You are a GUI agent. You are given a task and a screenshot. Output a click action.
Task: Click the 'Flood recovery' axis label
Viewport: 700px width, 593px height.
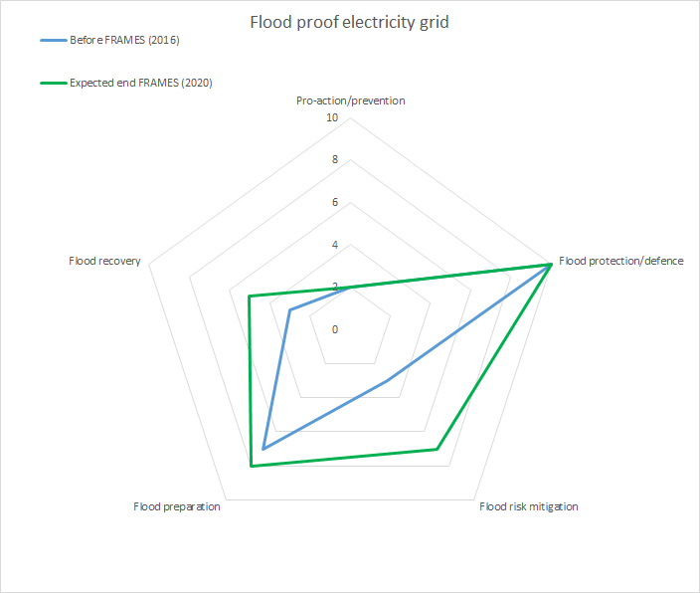pos(104,261)
